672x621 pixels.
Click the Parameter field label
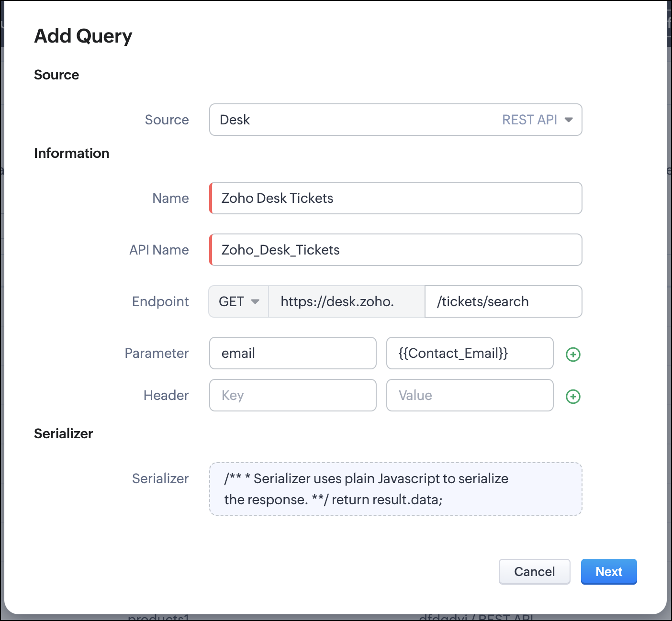point(157,353)
